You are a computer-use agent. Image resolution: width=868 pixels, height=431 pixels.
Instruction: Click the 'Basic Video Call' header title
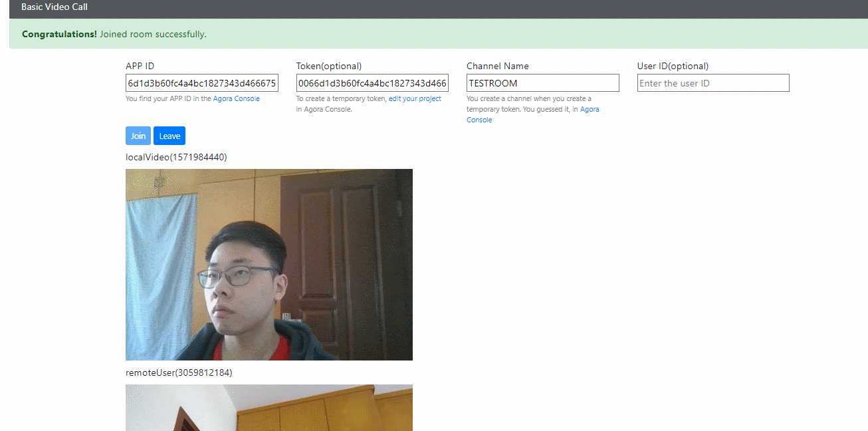click(54, 7)
